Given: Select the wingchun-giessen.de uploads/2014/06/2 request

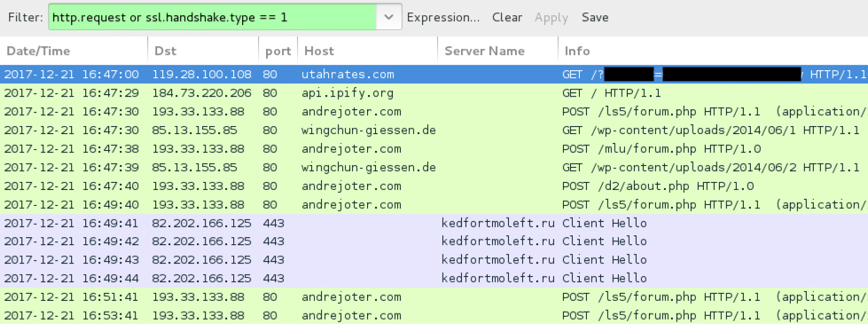Looking at the screenshot, I should 434,167.
